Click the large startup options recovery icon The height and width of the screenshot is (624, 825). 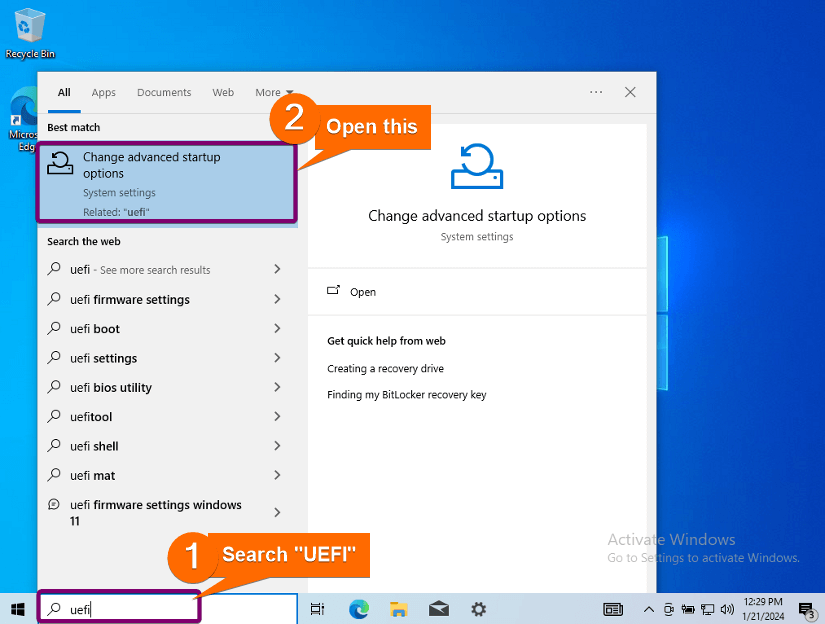(477, 166)
